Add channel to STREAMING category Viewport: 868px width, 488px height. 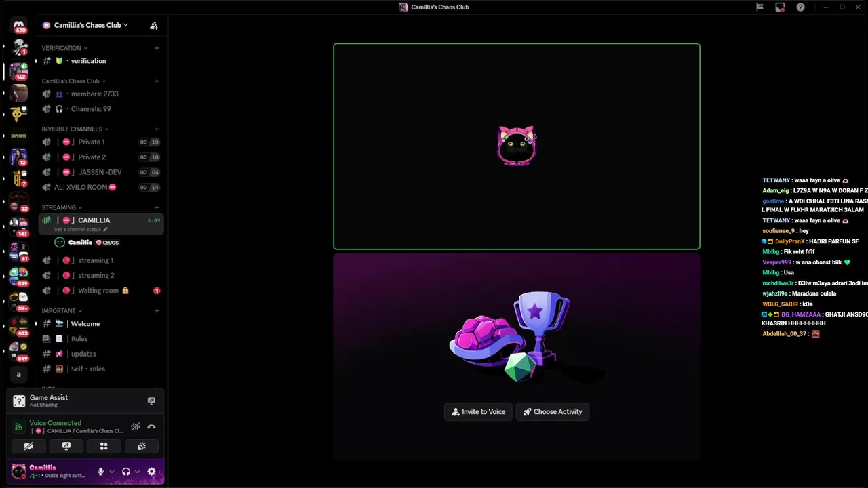[x=157, y=207]
